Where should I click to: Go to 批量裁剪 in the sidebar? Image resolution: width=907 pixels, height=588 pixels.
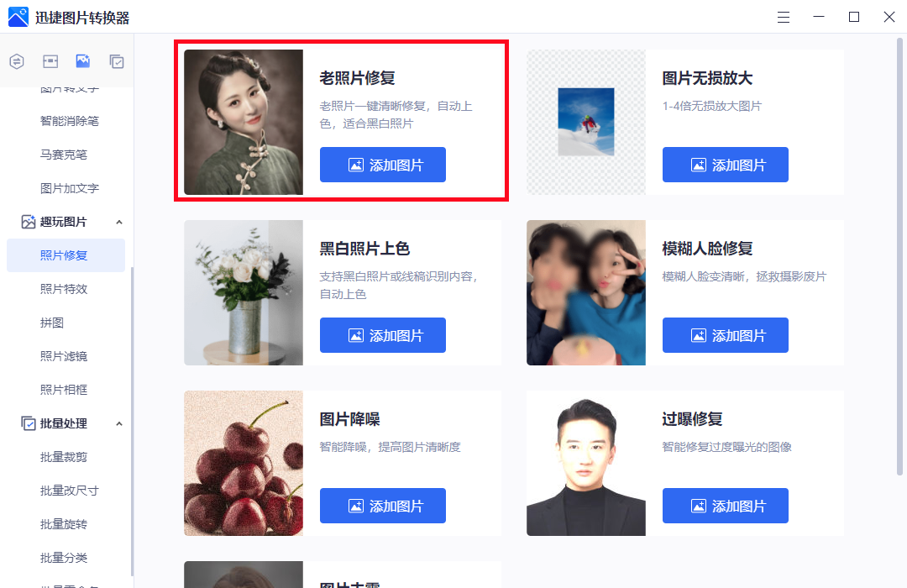pyautogui.click(x=64, y=457)
